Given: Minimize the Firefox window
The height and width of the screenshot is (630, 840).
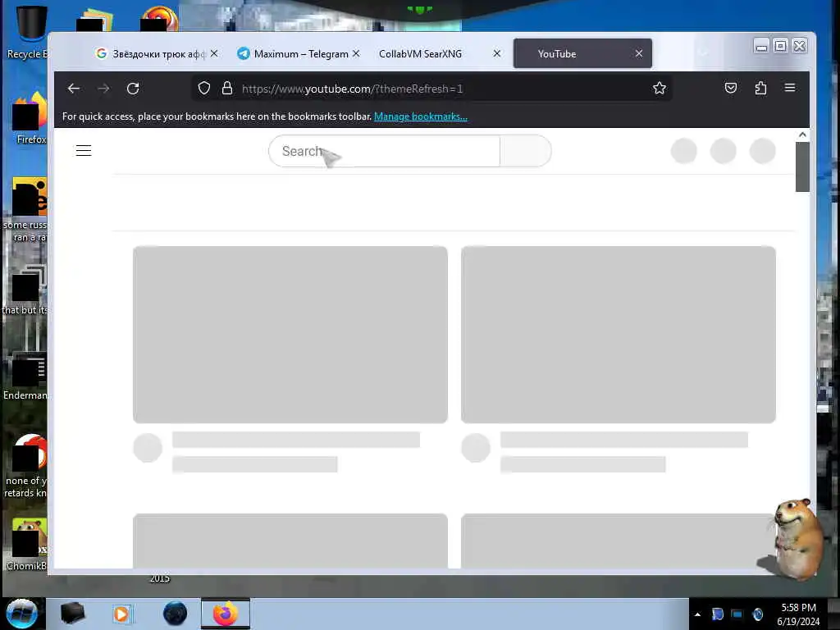Looking at the screenshot, I should [761, 46].
